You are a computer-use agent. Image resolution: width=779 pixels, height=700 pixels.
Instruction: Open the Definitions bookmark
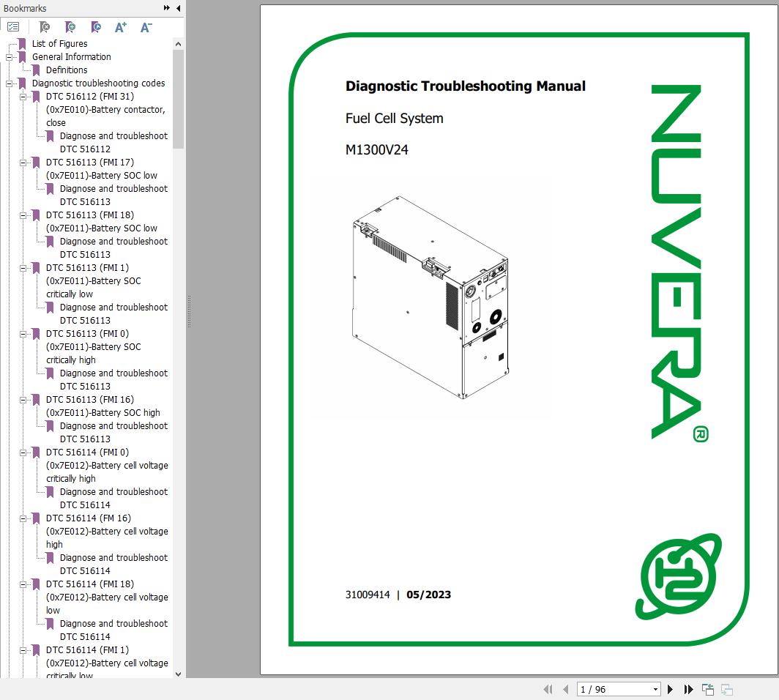click(x=67, y=70)
